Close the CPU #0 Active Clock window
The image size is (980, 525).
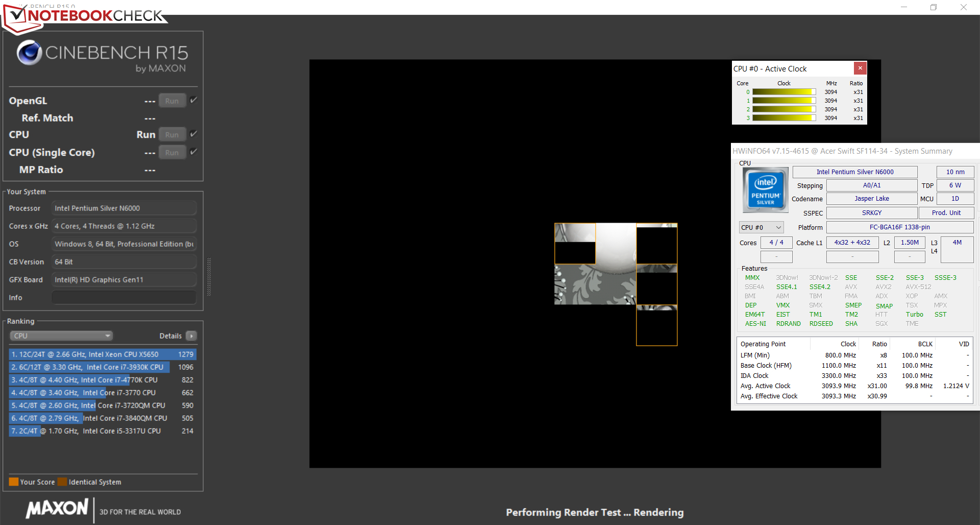point(860,68)
